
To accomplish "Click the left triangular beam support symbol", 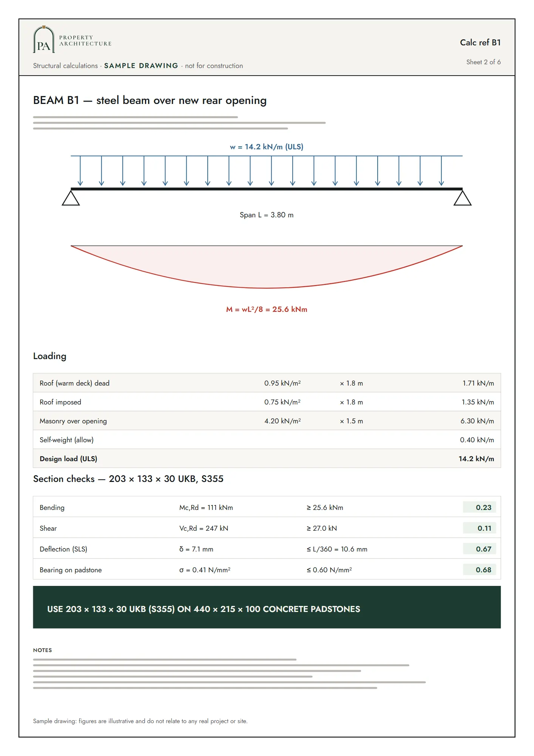I will [x=71, y=198].
